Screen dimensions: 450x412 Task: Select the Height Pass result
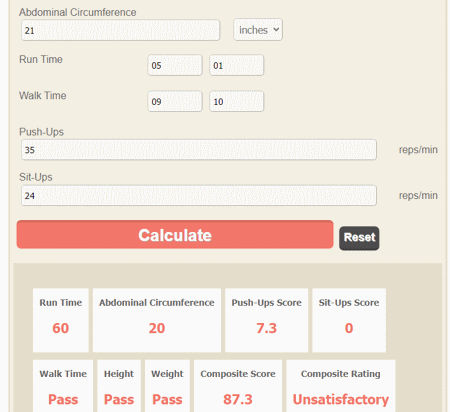point(119,399)
